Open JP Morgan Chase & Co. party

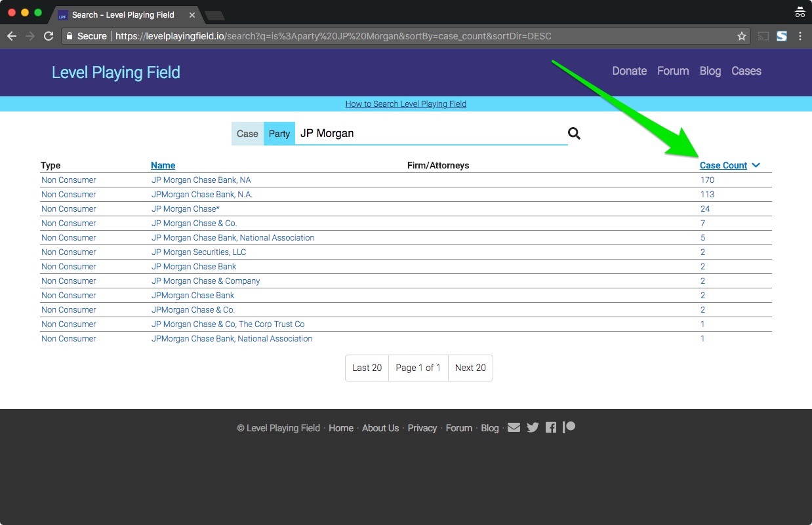point(194,223)
